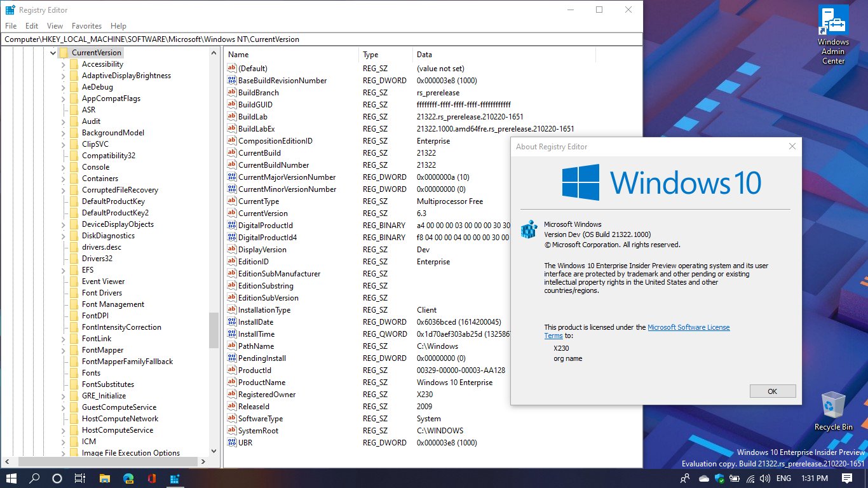Click the data value 'Windows 10 Enterprise'
Screen dimensions: 868x488
pyautogui.click(x=454, y=383)
